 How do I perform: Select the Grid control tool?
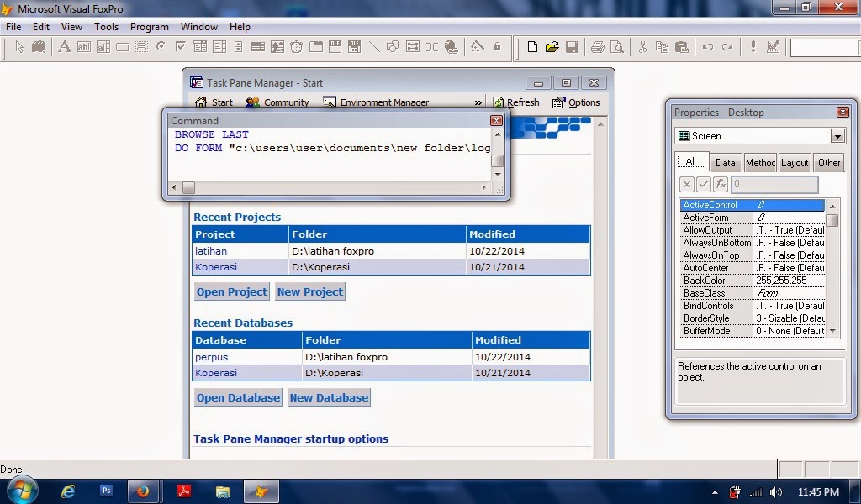point(257,47)
